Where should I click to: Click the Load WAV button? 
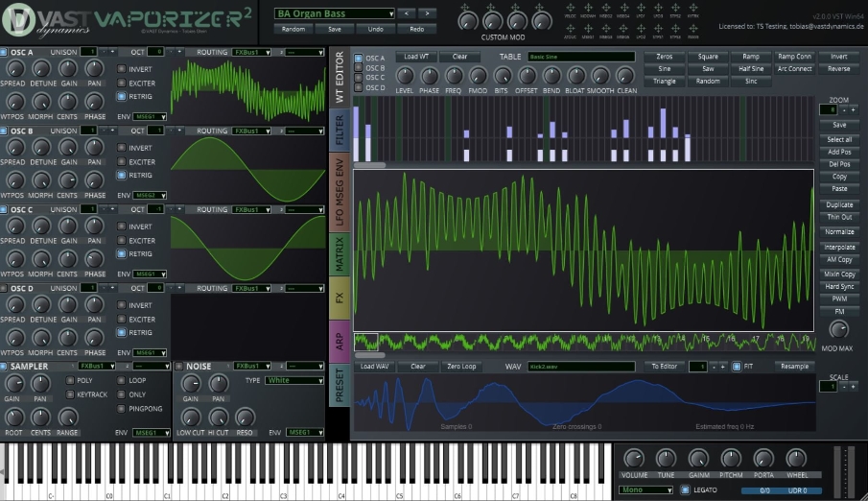374,367
